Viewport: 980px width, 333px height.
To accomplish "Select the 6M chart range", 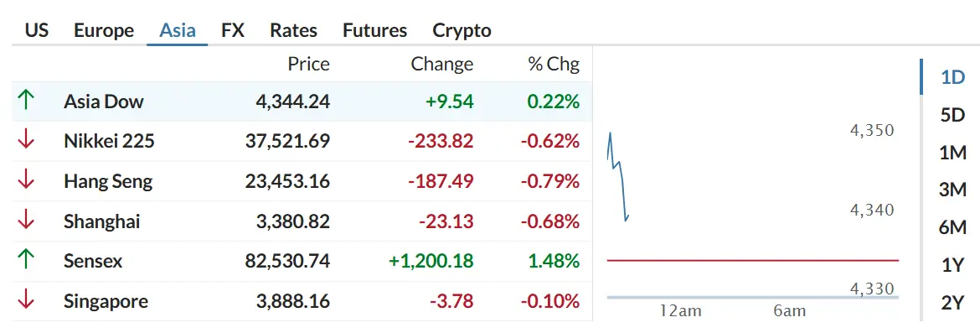I will (x=952, y=228).
